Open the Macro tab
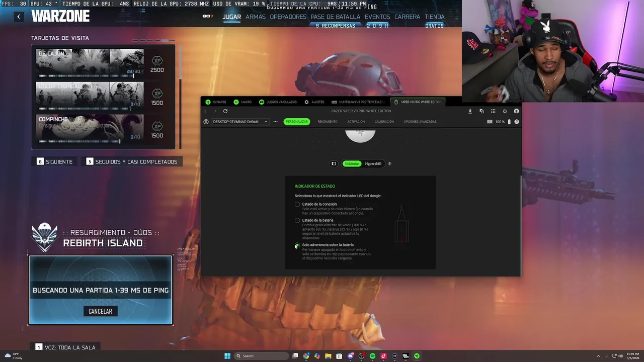The height and width of the screenshot is (362, 644). click(243, 102)
